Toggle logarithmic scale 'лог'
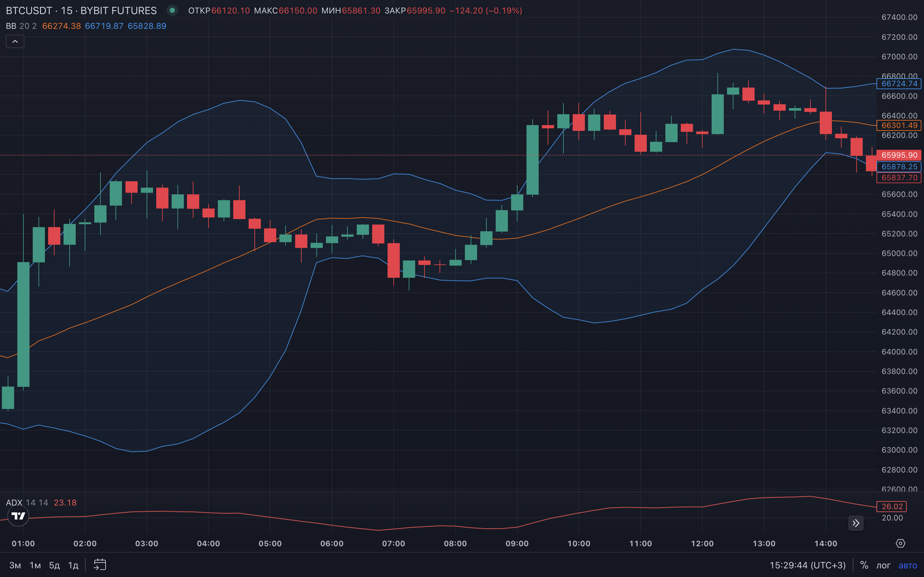This screenshot has width=924, height=577. pyautogui.click(x=883, y=565)
